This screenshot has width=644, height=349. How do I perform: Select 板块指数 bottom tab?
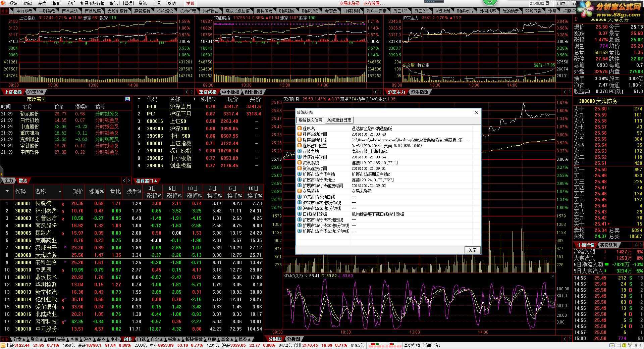click(x=194, y=339)
